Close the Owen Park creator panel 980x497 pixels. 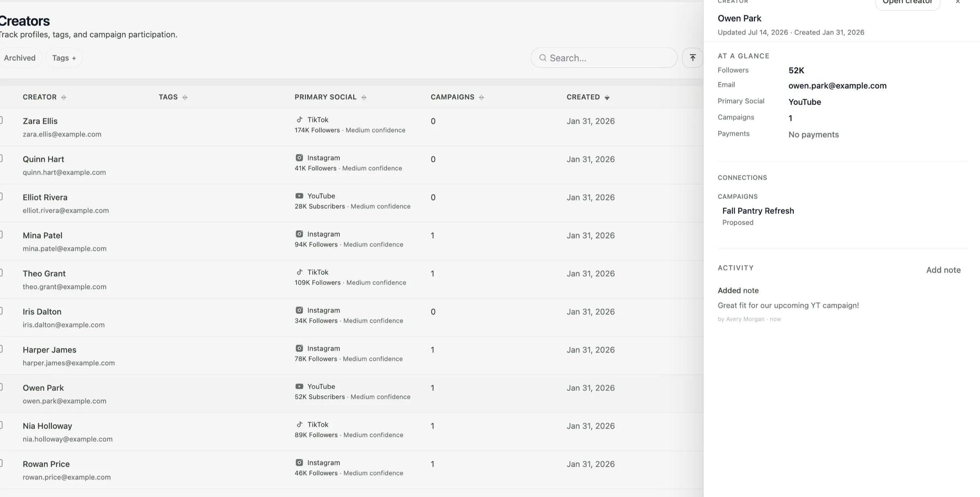click(958, 2)
